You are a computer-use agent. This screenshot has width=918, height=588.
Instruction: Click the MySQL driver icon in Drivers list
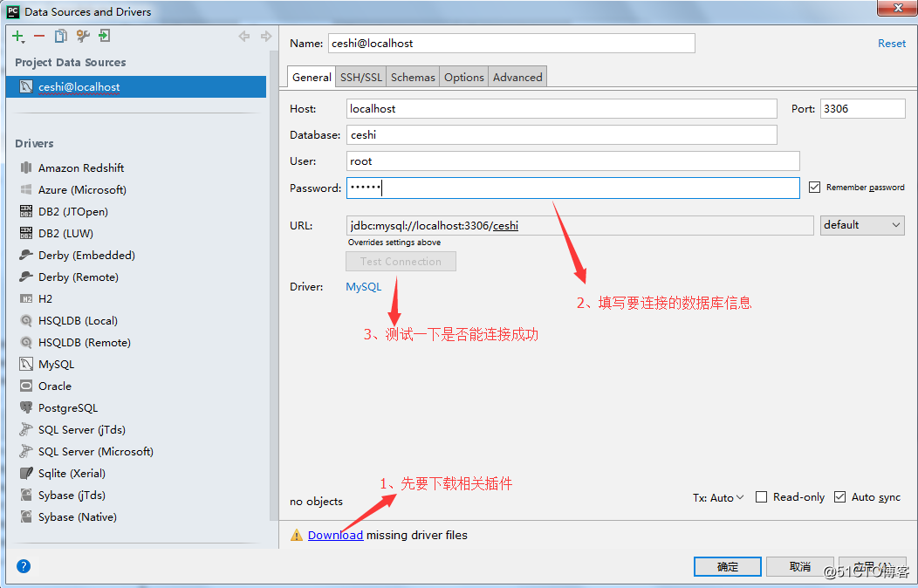(26, 364)
